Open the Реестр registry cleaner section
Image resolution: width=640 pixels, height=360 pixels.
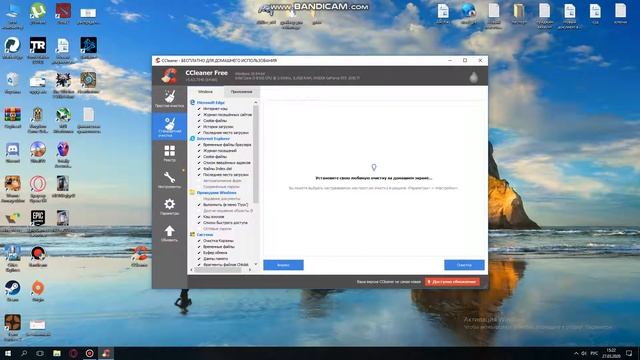coord(169,153)
